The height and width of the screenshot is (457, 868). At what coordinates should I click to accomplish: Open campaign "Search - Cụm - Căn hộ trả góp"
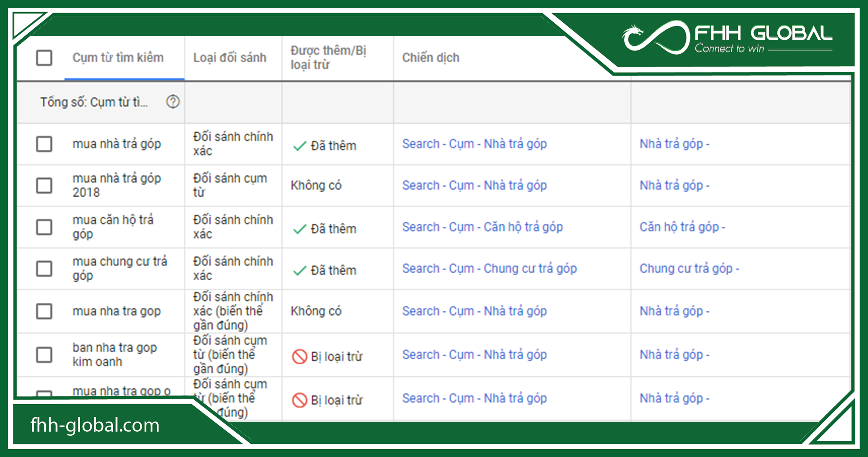tap(482, 227)
